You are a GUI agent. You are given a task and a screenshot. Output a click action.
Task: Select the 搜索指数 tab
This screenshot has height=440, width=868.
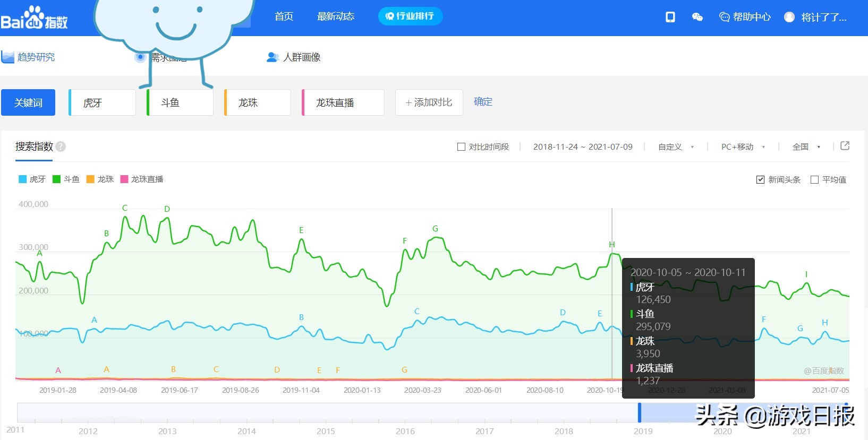point(34,146)
